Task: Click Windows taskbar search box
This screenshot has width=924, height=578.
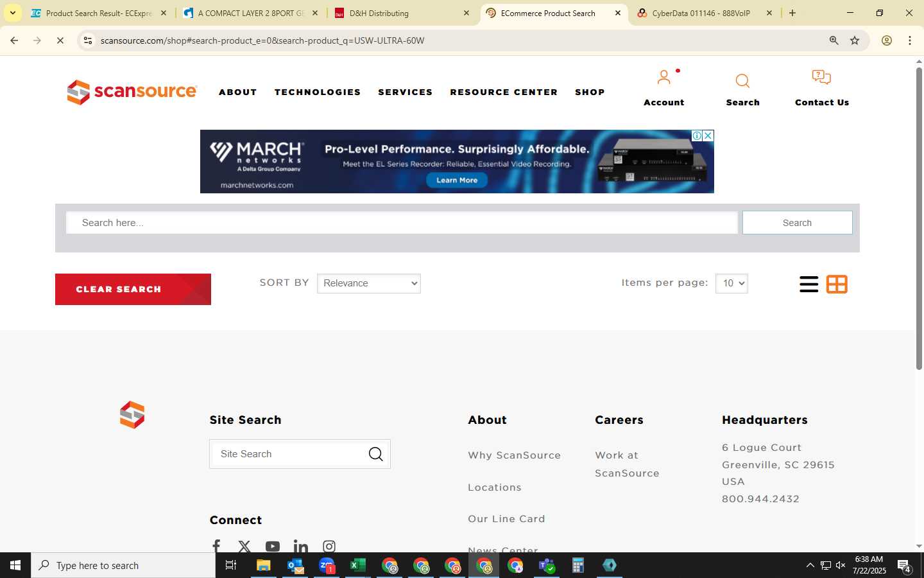Action: click(x=123, y=565)
